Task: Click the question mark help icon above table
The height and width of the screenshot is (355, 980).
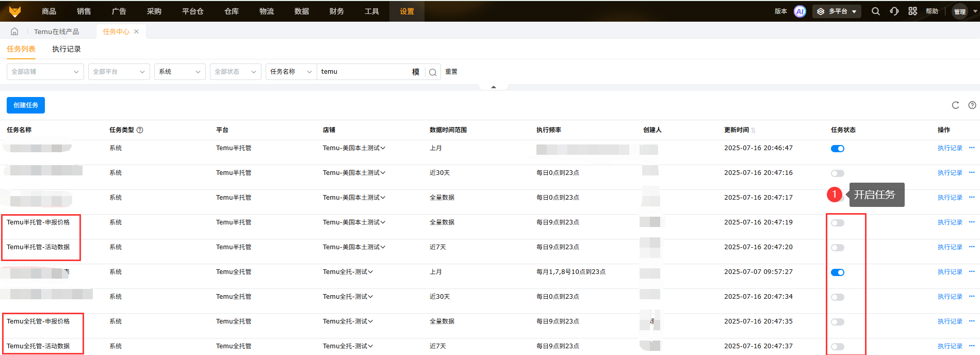Action: point(972,105)
